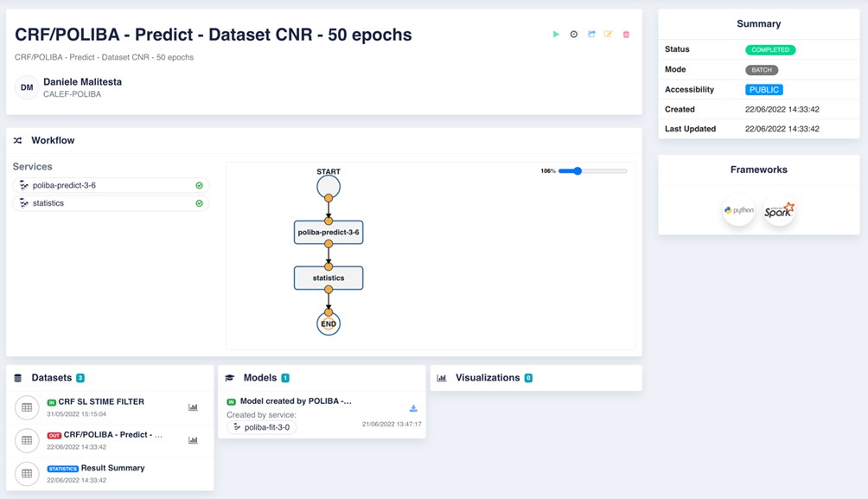This screenshot has width=868, height=499.
Task: Select the poliba-predict-3-6 service in list
Action: click(x=65, y=185)
